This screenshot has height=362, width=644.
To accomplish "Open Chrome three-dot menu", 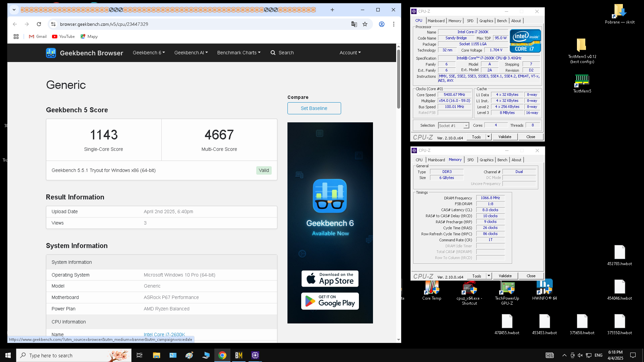I will pyautogui.click(x=394, y=24).
